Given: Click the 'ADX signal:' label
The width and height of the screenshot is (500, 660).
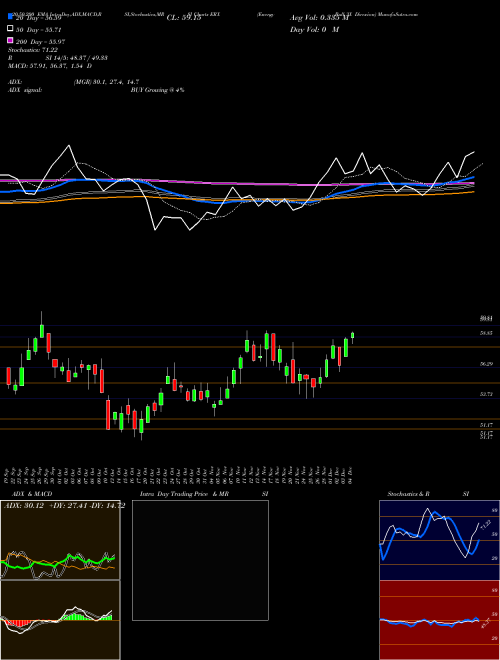Looking at the screenshot, I should click(x=25, y=90).
